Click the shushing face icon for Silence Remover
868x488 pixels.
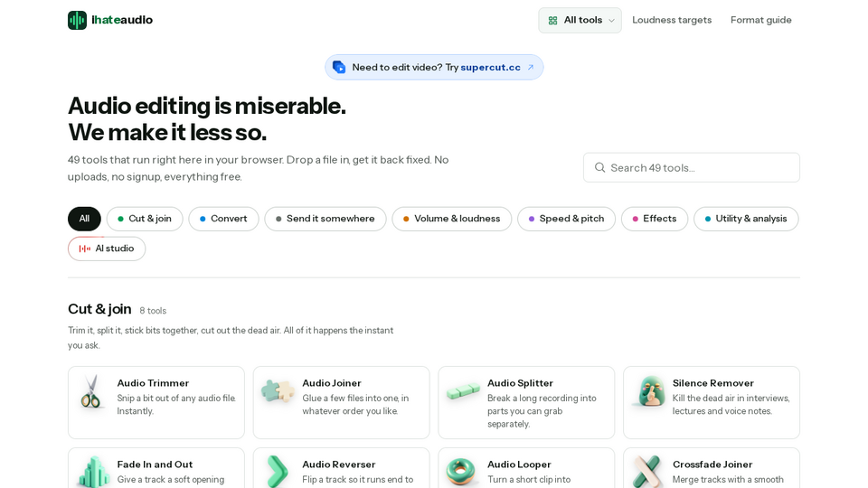649,391
